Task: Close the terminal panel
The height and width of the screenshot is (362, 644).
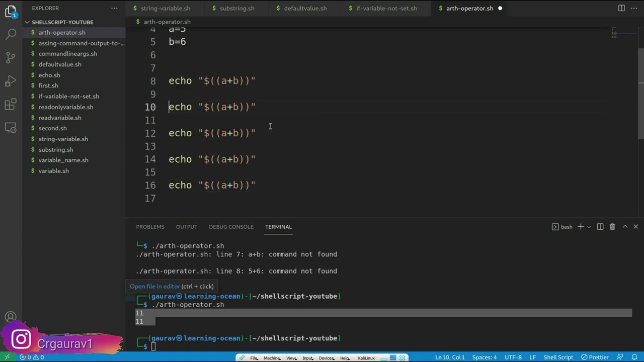Action: click(x=636, y=227)
